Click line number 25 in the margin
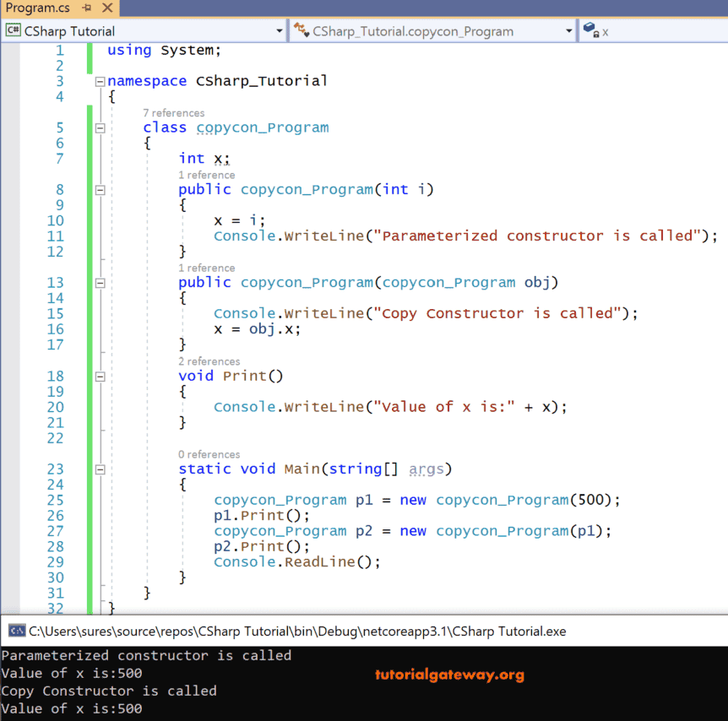This screenshot has width=728, height=721. 56,500
